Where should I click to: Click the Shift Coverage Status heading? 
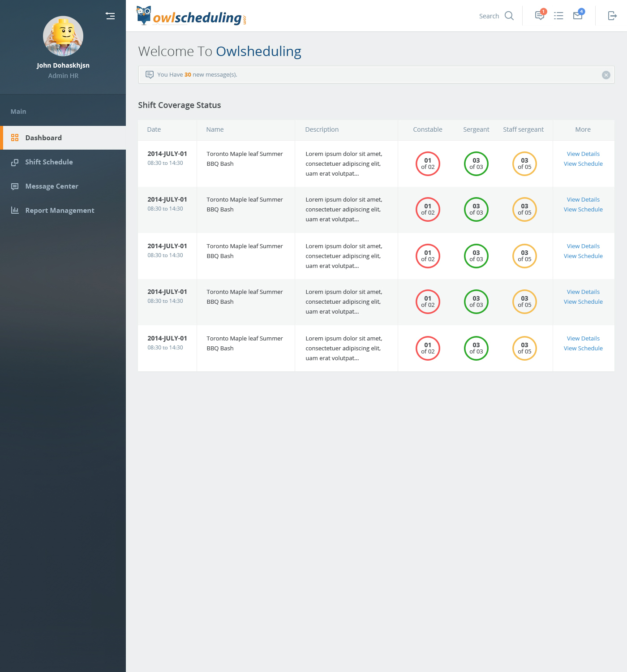pos(180,105)
